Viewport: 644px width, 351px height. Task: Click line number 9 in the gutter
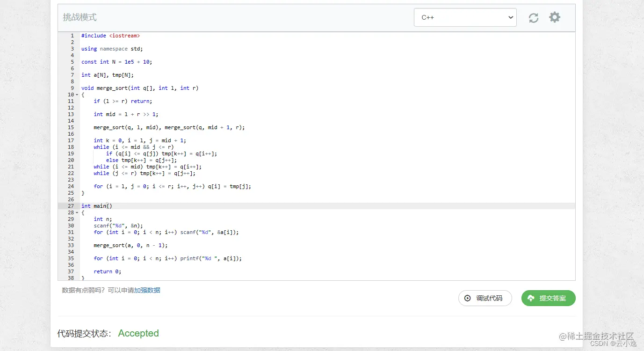pyautogui.click(x=72, y=88)
